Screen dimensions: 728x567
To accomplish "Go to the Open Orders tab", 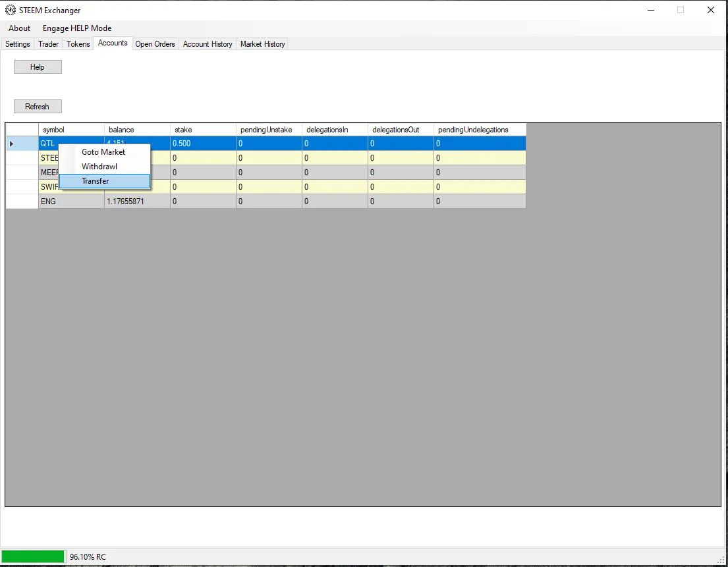I will click(x=155, y=44).
